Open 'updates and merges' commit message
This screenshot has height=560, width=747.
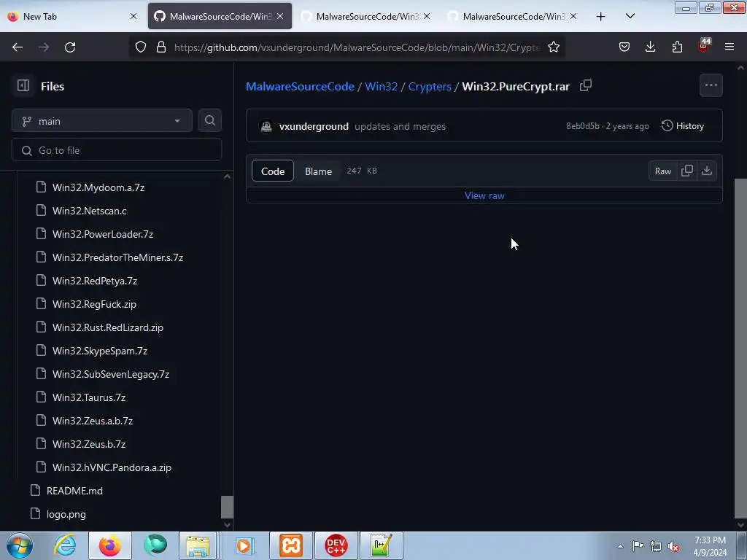400,126
